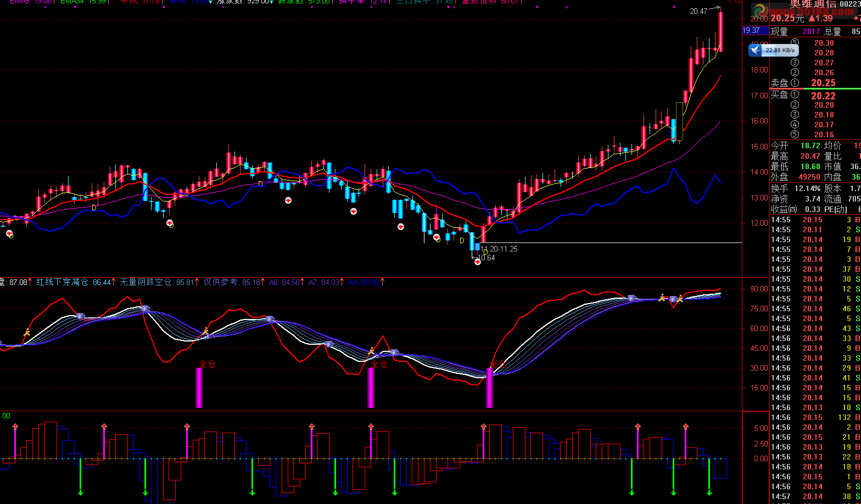
Task: Click the 外盘 value 49250
Action: pos(810,177)
